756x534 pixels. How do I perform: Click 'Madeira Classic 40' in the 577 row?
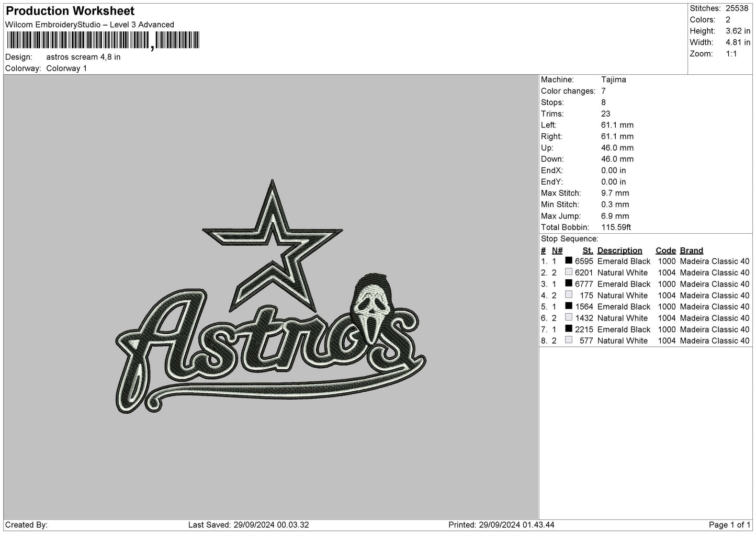[715, 341]
